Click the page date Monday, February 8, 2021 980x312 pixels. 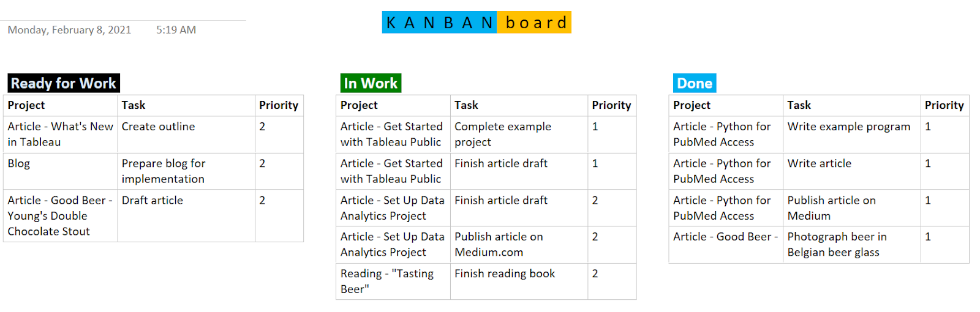[69, 30]
